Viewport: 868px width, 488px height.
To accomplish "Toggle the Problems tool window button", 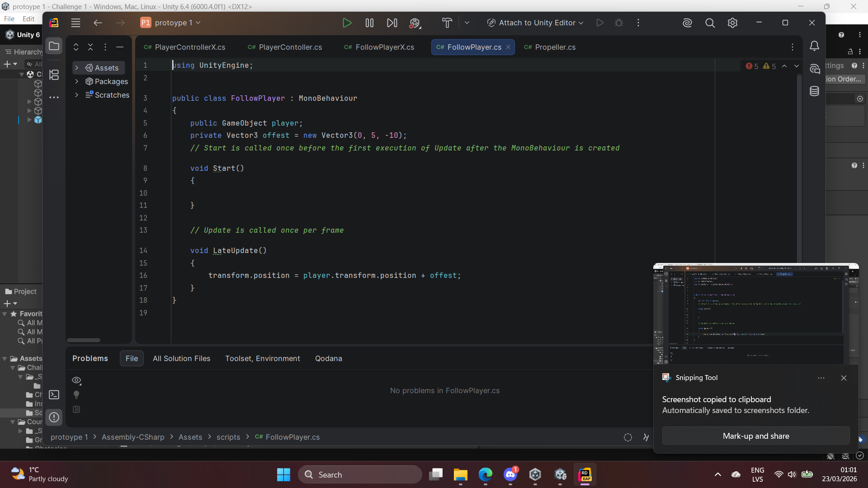I will coord(54,418).
